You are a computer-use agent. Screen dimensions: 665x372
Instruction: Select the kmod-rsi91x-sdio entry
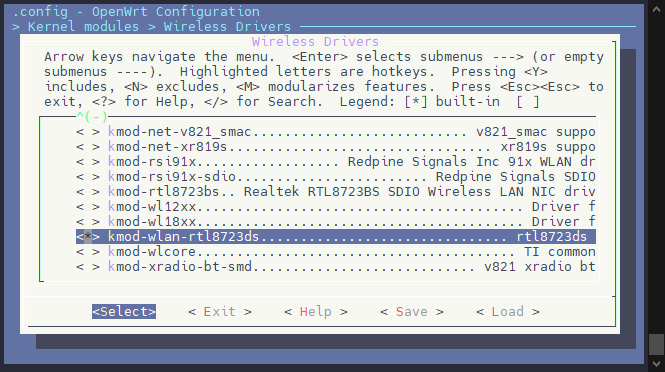click(x=336, y=176)
